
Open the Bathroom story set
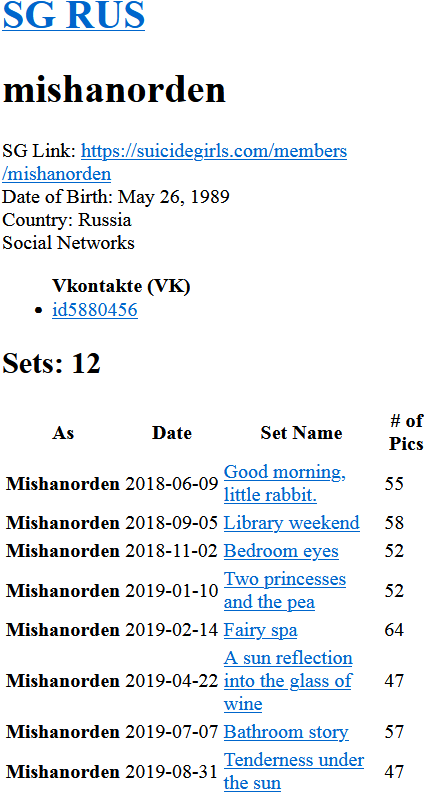[286, 732]
